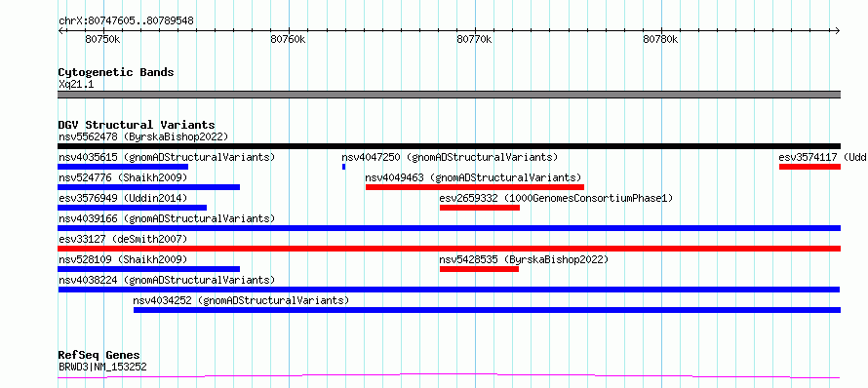Click the black nsv5562478 variant bar
Viewport: 868px width, 388px height.
[x=449, y=146]
